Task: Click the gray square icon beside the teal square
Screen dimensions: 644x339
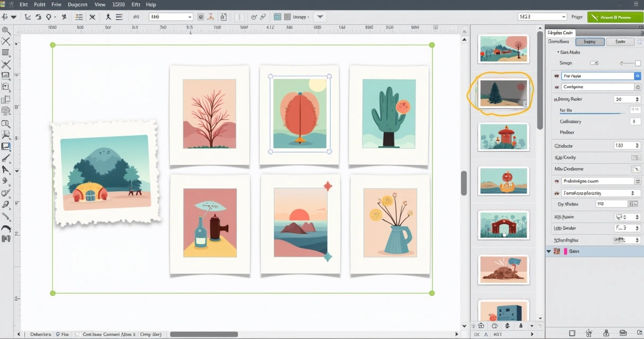Action: pyautogui.click(x=287, y=17)
